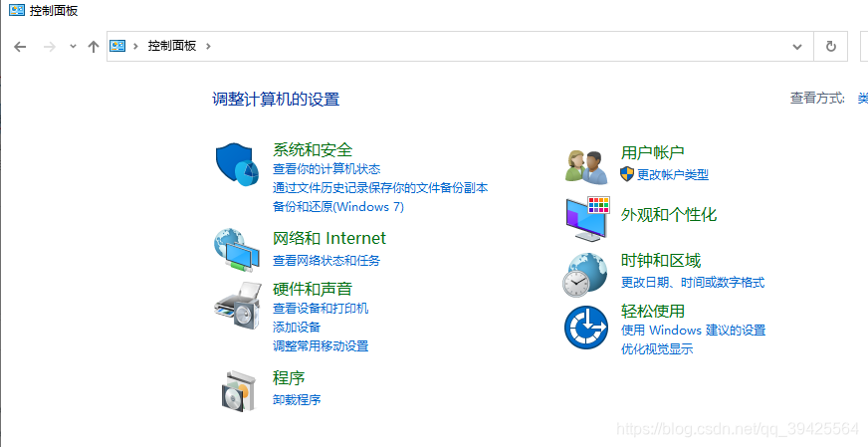
Task: Click 更改帐户类型 link
Action: (x=673, y=175)
